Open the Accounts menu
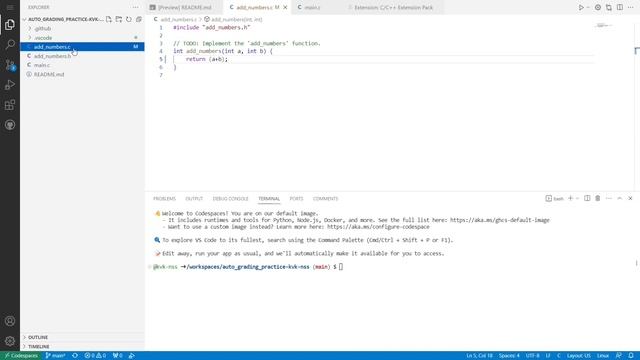This screenshot has width=640, height=360. (10, 321)
